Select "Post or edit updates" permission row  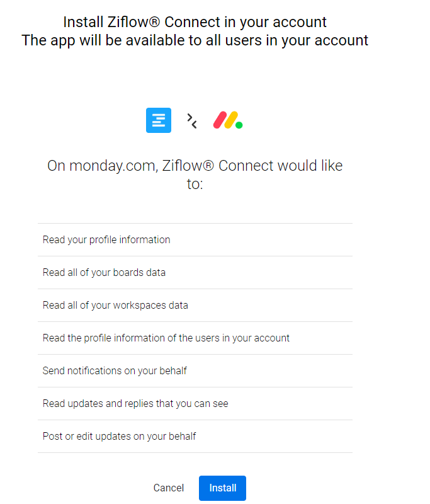pos(119,437)
